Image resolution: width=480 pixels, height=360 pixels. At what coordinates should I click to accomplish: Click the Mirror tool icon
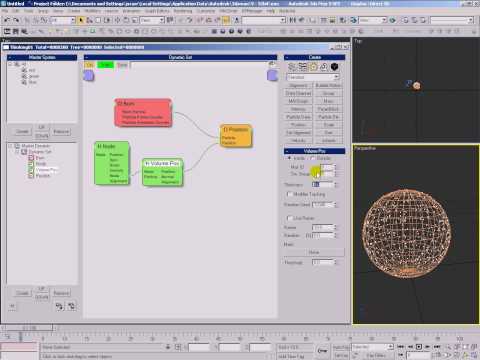293,20
